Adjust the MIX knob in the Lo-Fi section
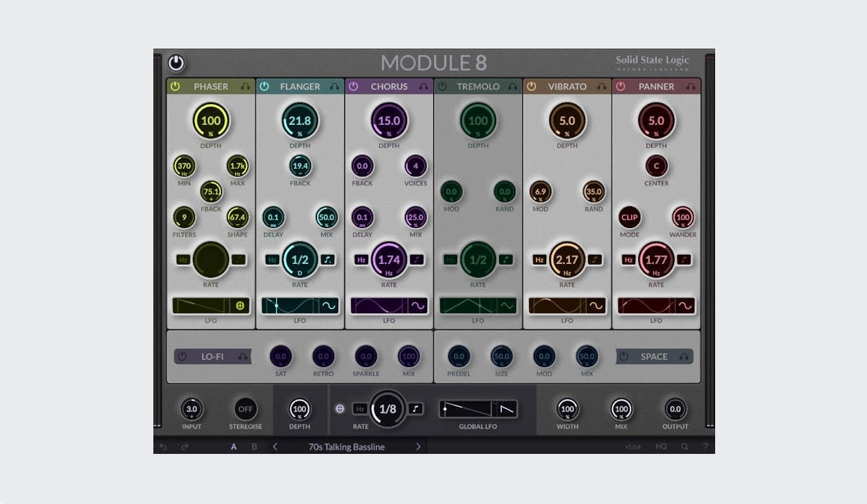867x504 pixels. [408, 357]
